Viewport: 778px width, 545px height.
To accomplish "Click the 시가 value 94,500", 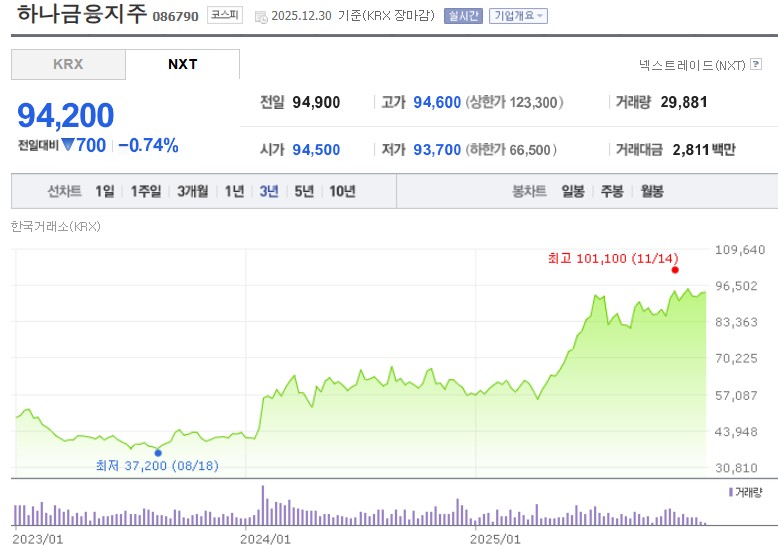I will tap(316, 149).
